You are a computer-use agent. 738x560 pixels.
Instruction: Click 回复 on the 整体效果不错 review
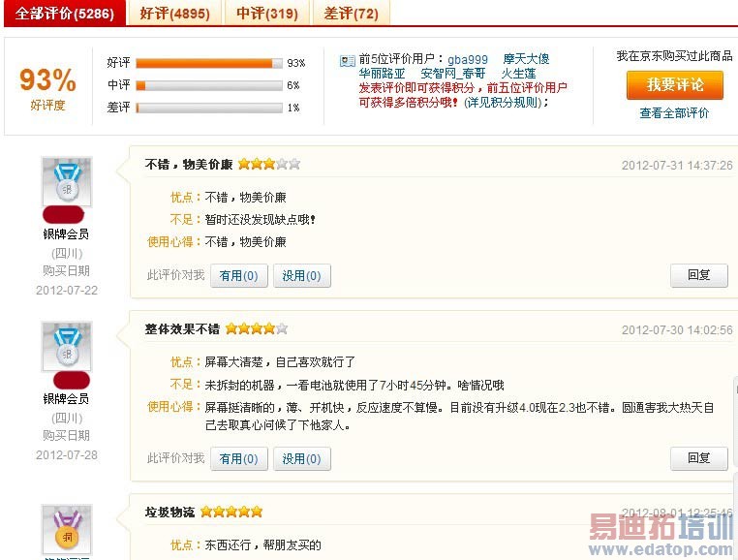[x=699, y=458]
